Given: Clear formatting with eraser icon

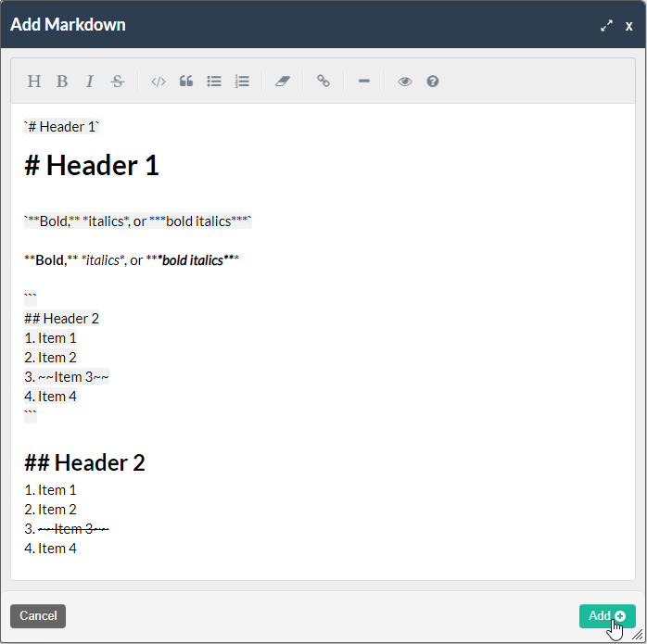Looking at the screenshot, I should point(283,82).
